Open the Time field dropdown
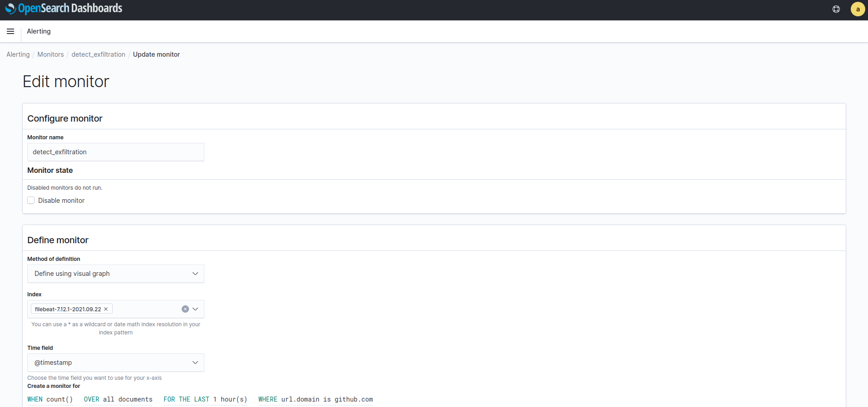This screenshot has height=407, width=868. [115, 363]
